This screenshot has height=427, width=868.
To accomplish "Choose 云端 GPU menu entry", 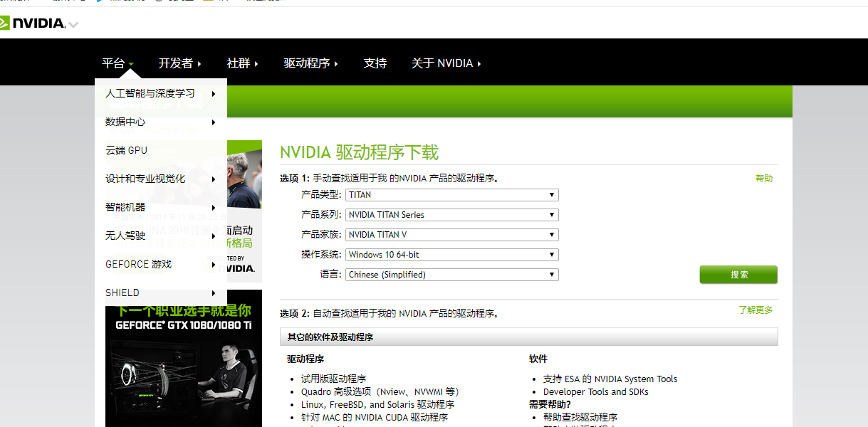I will pyautogui.click(x=161, y=150).
